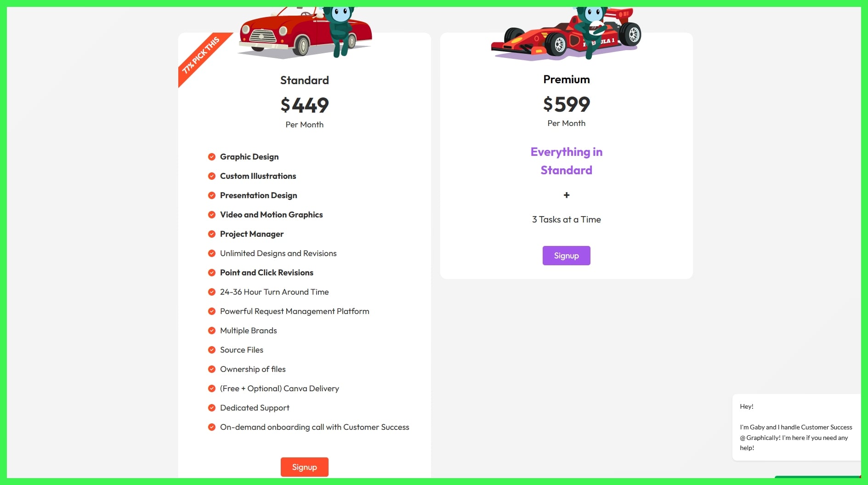
Task: Open Gaby's customer success chat message
Action: [796, 427]
